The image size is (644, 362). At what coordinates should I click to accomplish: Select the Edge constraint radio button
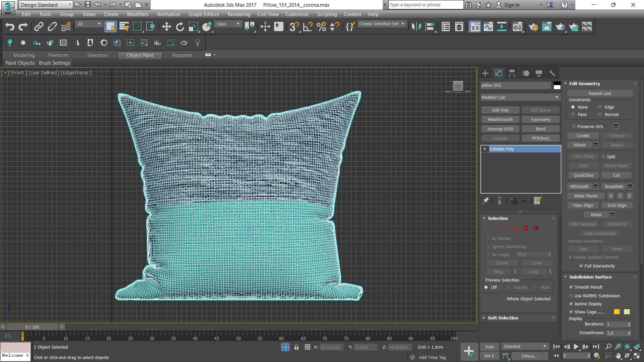coord(600,107)
